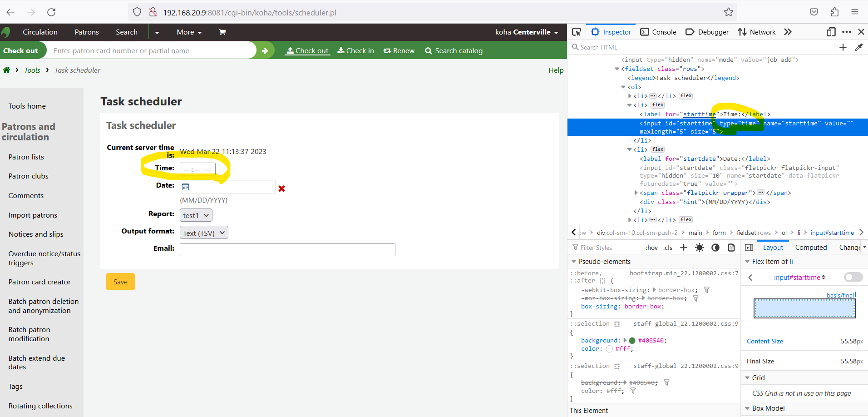Toggle light color scheme simulation icon

[699, 248]
